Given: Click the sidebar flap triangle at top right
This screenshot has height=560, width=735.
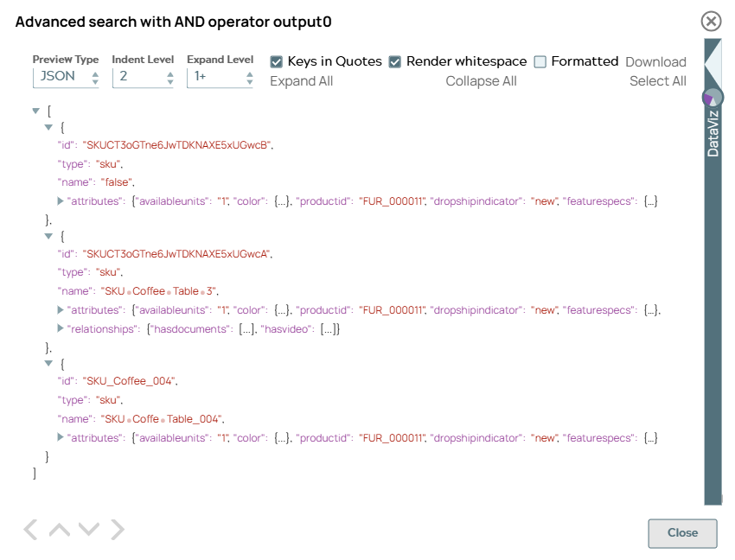Looking at the screenshot, I should [x=714, y=62].
